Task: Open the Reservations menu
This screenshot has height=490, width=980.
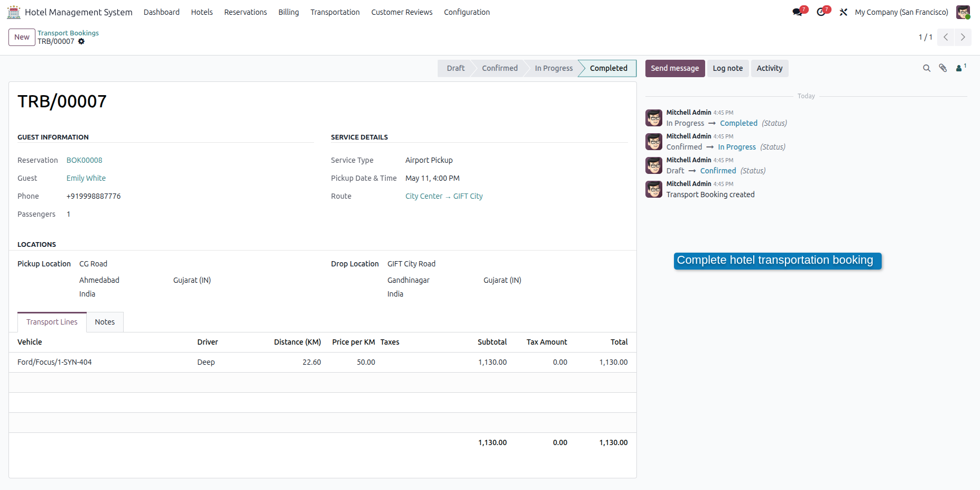Action: pyautogui.click(x=246, y=12)
